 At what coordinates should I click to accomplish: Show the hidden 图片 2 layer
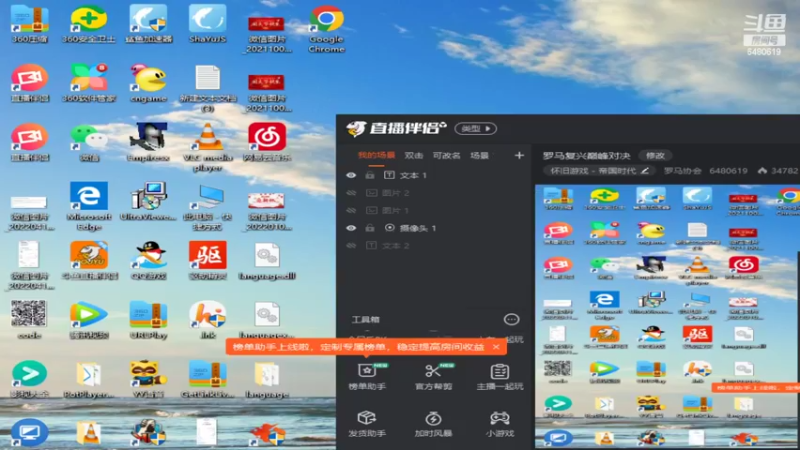coord(351,193)
